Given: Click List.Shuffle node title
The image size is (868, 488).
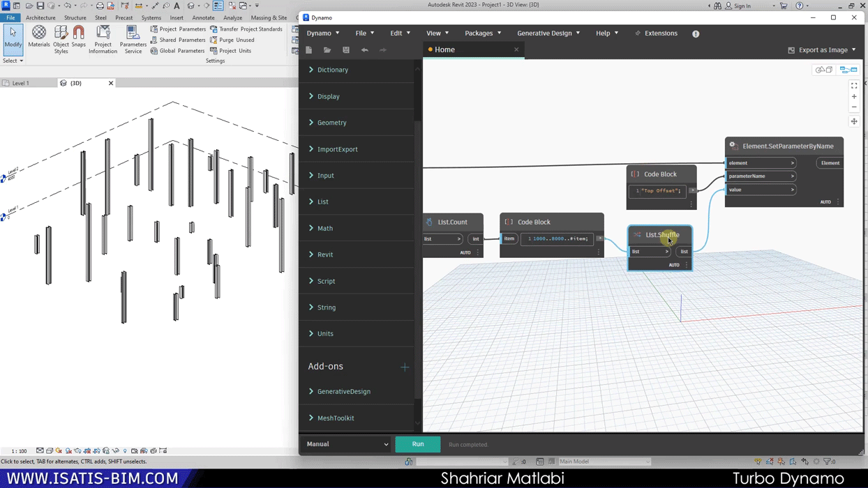Looking at the screenshot, I should [662, 235].
